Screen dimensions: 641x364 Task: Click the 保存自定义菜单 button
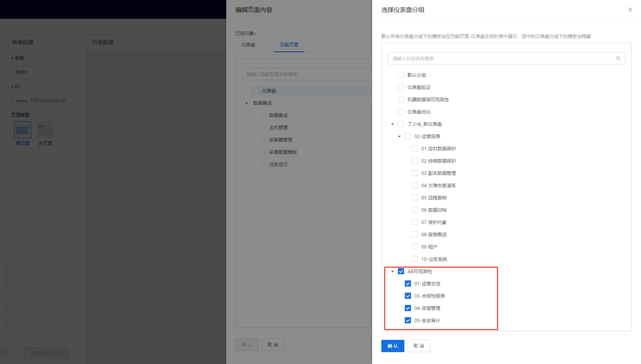point(46,353)
